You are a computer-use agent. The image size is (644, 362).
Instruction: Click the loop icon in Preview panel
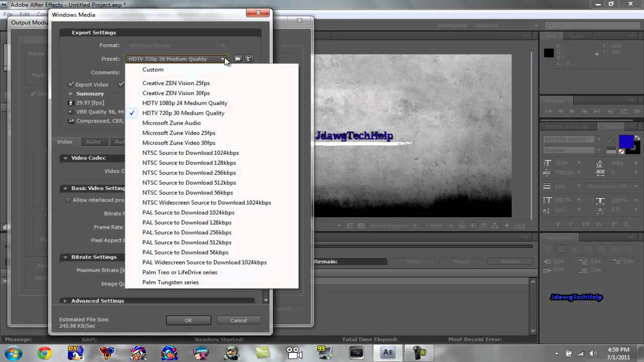pos(624,111)
